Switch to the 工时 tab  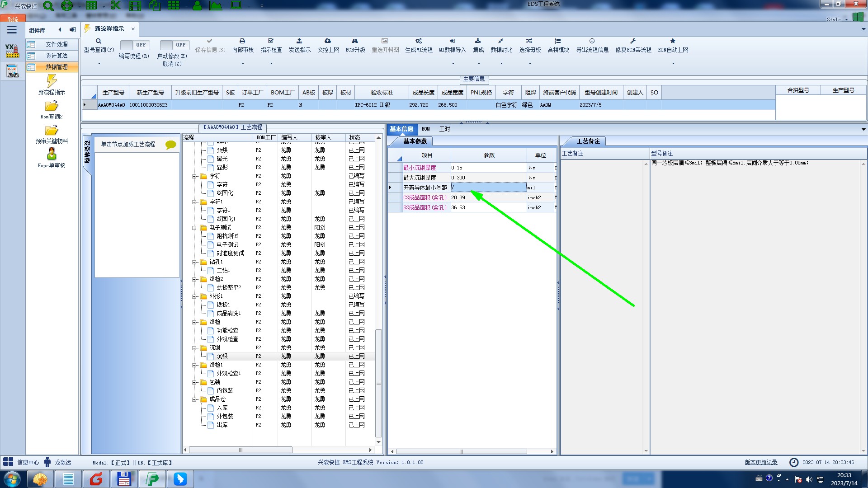point(444,129)
